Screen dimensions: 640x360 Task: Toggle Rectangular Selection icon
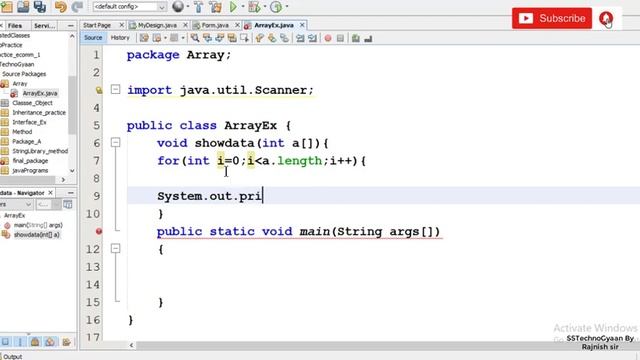[x=244, y=38]
